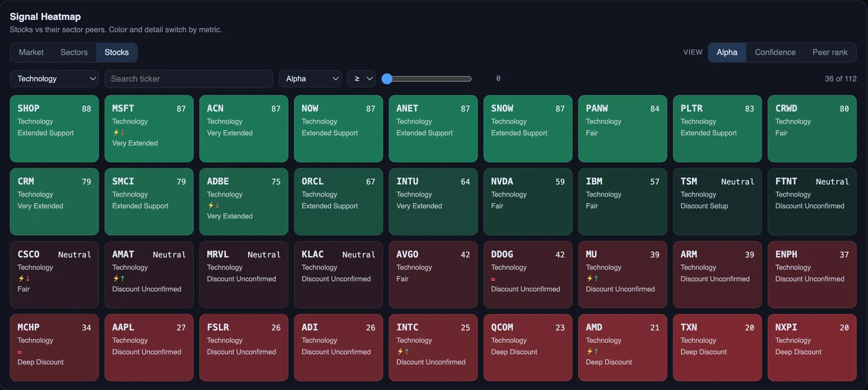Switch to the Market tab
Screen dimensions: 868x390
31,52
